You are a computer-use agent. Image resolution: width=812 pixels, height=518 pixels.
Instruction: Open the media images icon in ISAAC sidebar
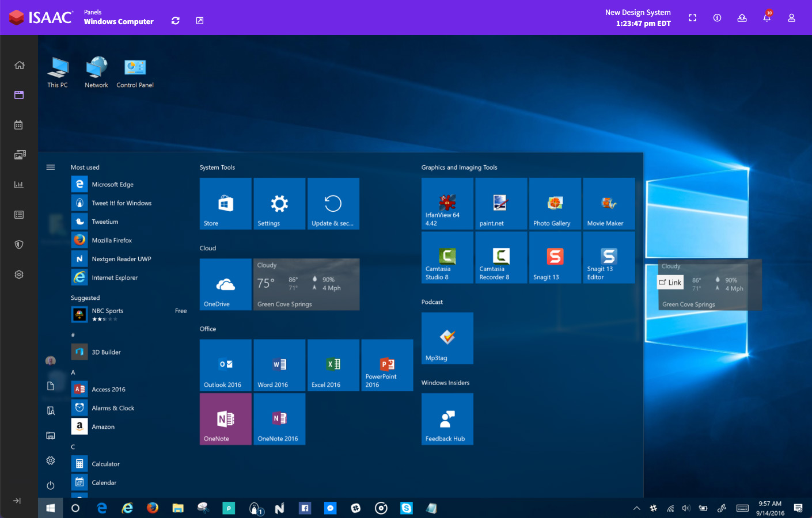point(19,155)
